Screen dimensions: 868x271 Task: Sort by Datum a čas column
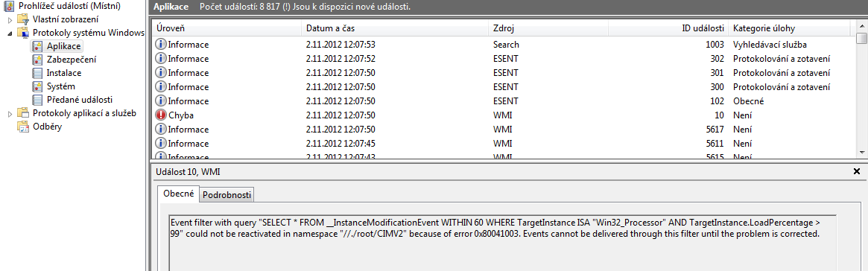pyautogui.click(x=395, y=28)
